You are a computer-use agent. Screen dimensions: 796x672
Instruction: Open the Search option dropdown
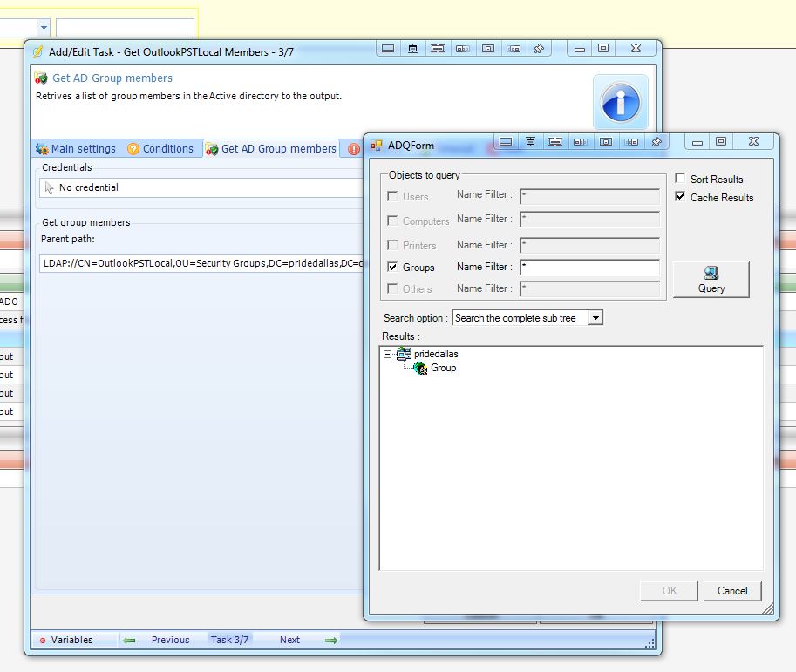(595, 318)
